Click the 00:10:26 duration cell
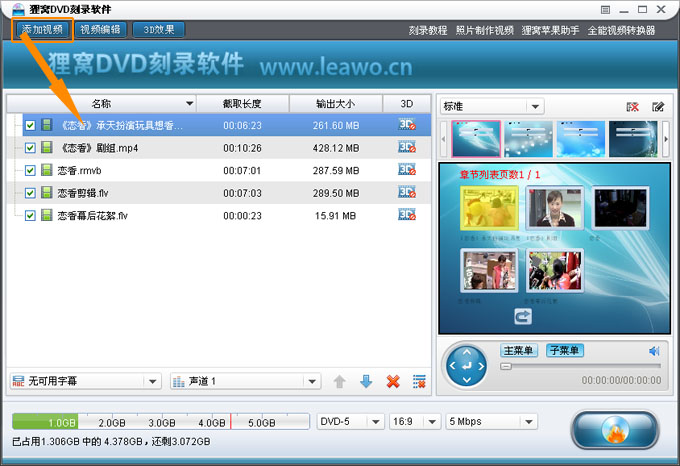 click(242, 148)
